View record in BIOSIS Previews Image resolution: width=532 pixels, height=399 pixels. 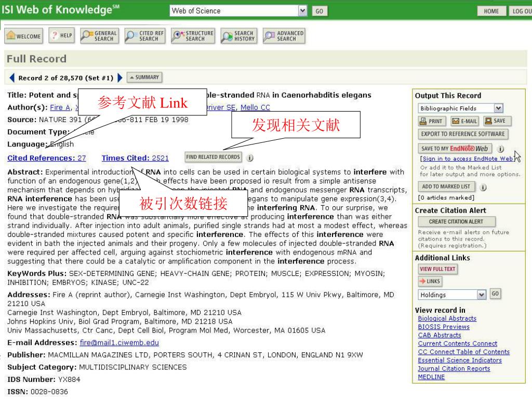444,327
